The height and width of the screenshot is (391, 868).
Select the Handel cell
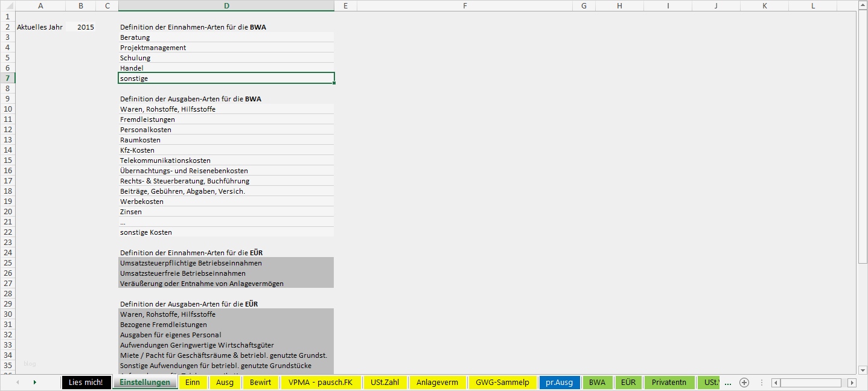[226, 68]
